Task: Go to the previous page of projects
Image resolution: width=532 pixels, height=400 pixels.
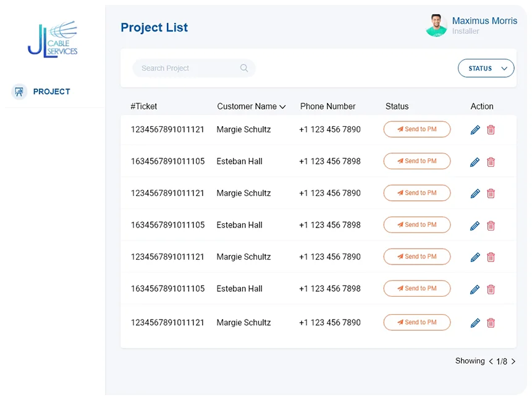Action: [490, 361]
